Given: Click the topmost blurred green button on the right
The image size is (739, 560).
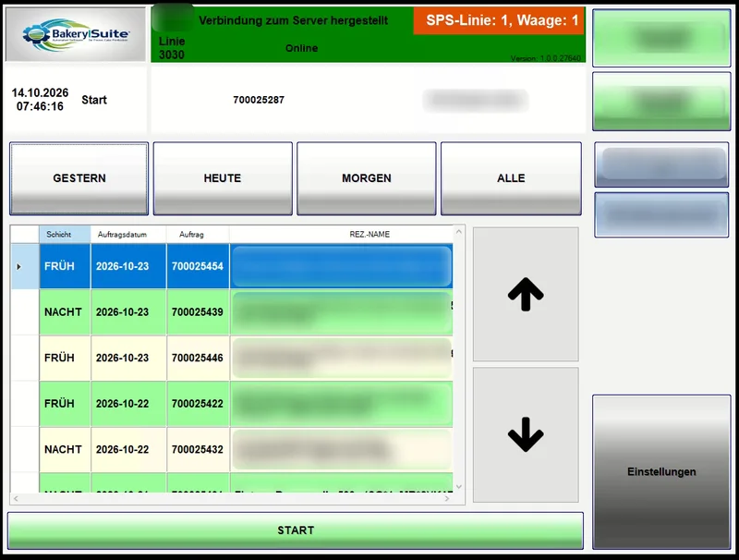Looking at the screenshot, I should tap(661, 38).
